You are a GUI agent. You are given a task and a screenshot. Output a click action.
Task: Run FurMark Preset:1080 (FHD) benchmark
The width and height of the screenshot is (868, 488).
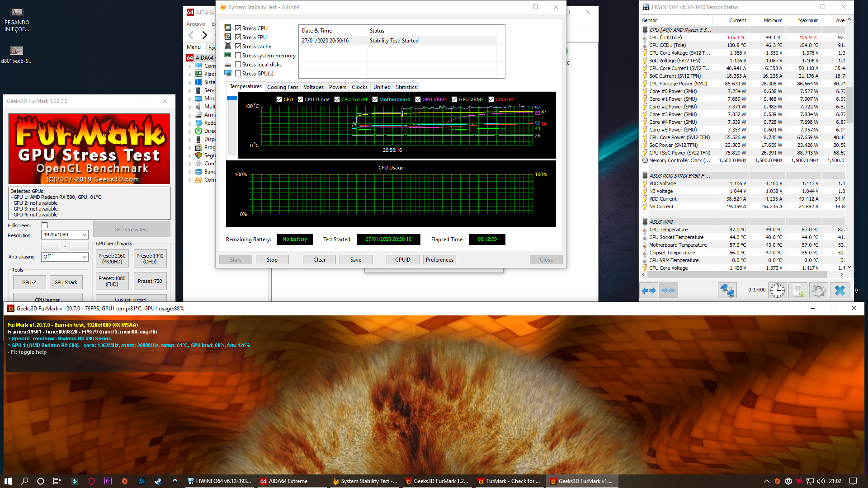[112, 281]
